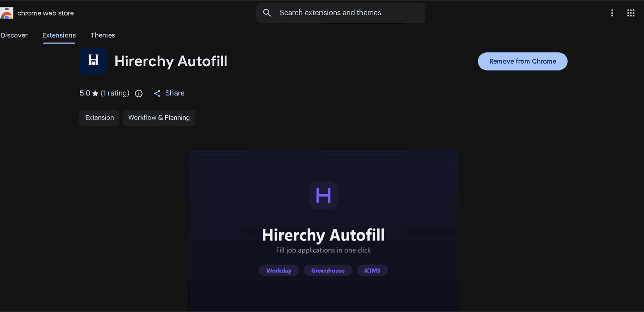The image size is (644, 312).
Task: Click the Chrome Web Store logo icon
Action: point(7,13)
